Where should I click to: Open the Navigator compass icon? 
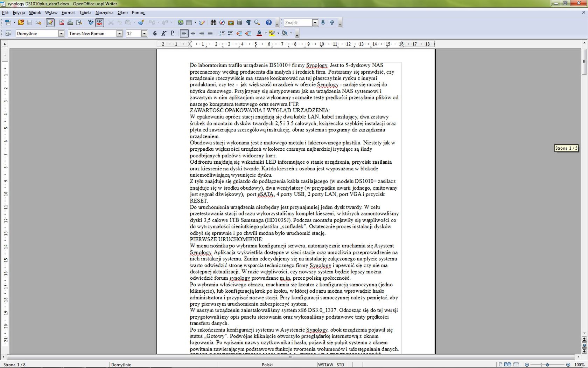(x=222, y=22)
